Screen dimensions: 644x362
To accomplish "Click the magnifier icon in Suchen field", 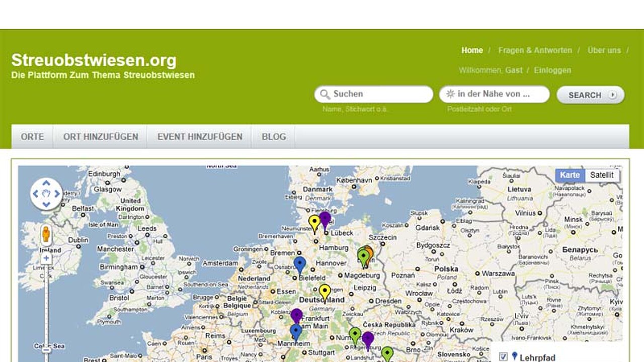I will pyautogui.click(x=325, y=95).
